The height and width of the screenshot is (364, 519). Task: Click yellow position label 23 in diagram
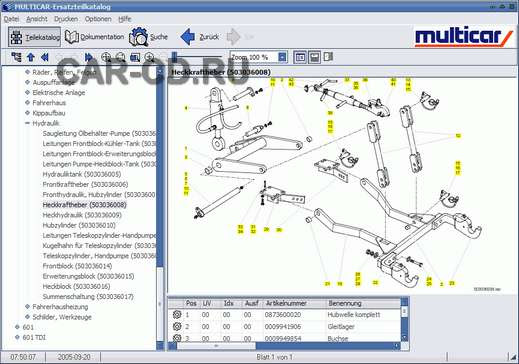pos(452,283)
